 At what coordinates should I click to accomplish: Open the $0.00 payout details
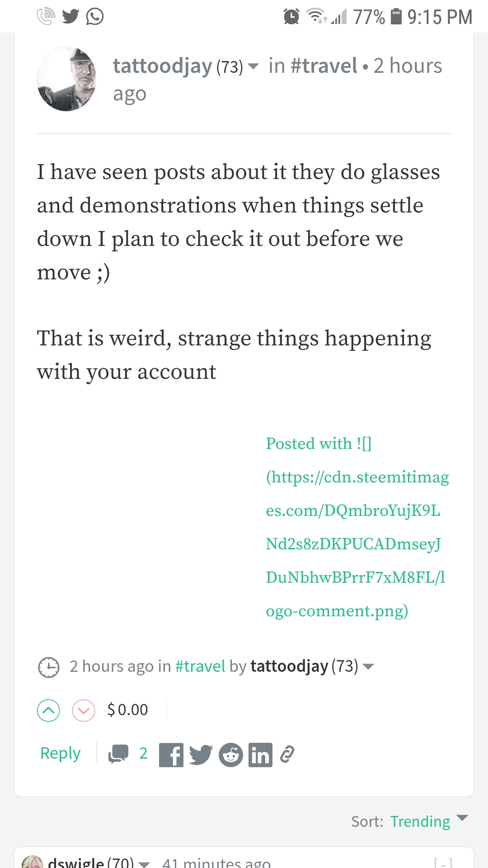point(128,710)
